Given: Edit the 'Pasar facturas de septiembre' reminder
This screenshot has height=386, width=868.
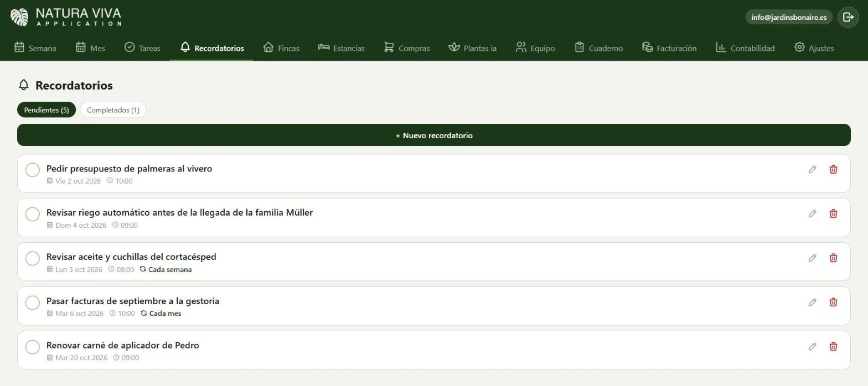Looking at the screenshot, I should pos(812,302).
